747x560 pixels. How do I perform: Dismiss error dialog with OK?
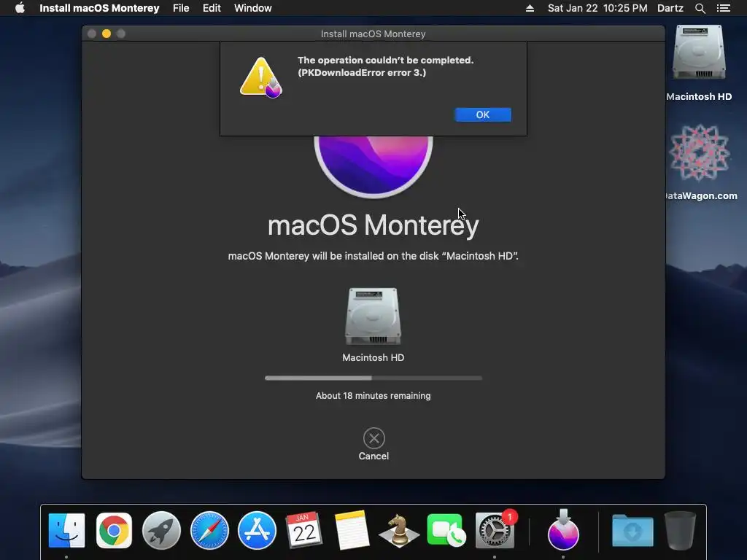click(x=483, y=114)
